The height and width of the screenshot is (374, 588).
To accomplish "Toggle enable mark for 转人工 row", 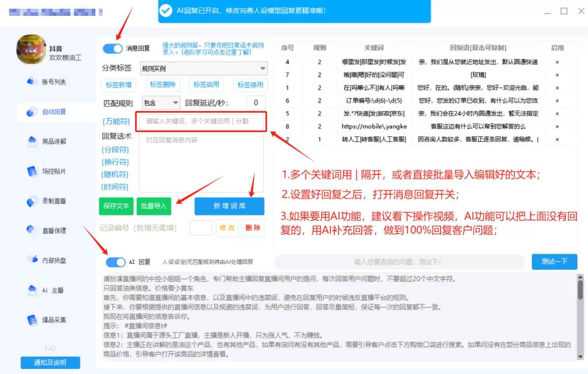I will tap(557, 140).
